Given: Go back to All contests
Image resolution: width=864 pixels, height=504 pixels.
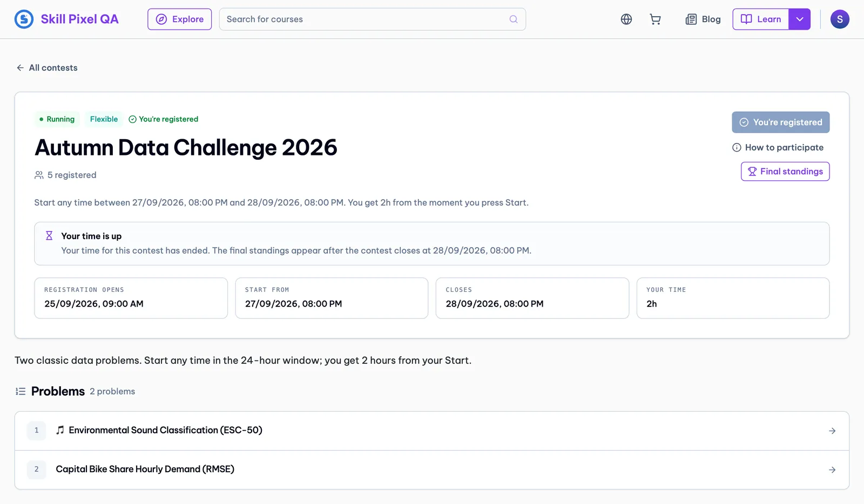Looking at the screenshot, I should pyautogui.click(x=47, y=67).
